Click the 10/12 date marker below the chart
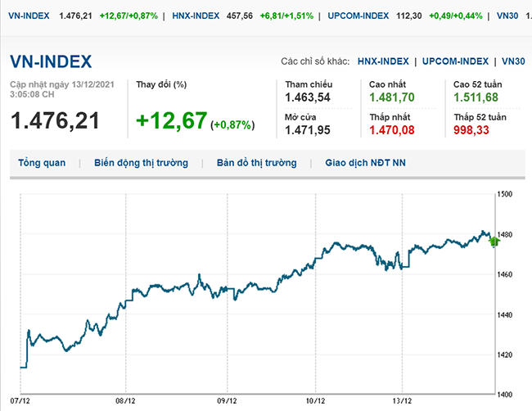This screenshot has height=411, width=532. (x=314, y=402)
